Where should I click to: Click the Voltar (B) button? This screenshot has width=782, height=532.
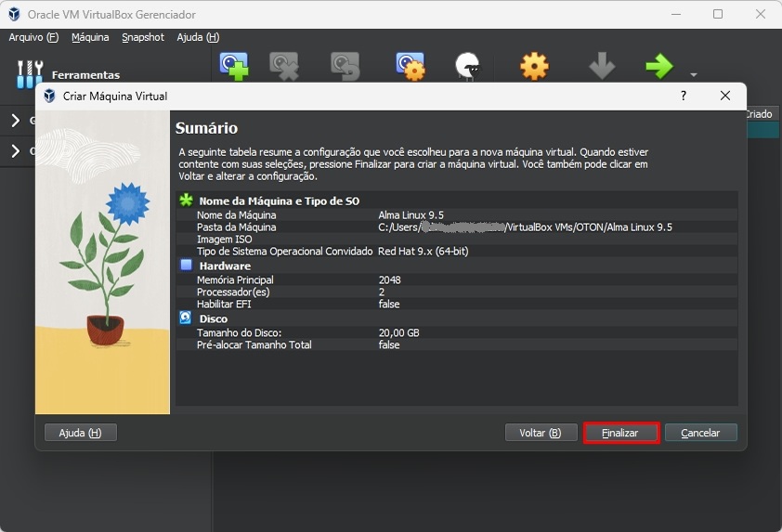[541, 433]
